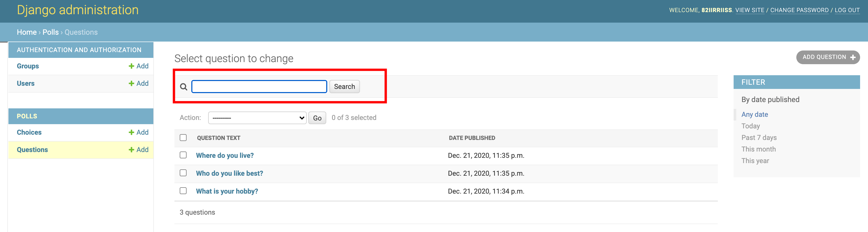Sort by DATE PUBLISHED column header
The image size is (868, 232).
472,138
